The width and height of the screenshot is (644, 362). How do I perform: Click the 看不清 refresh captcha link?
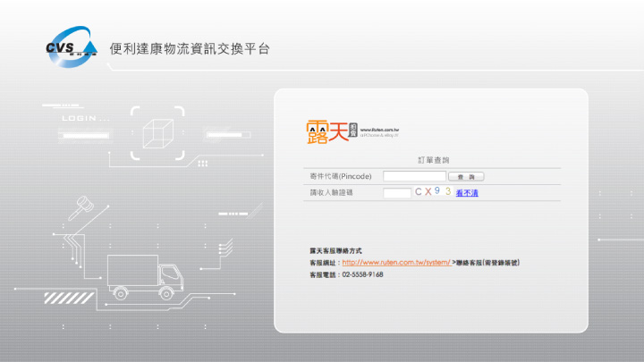[x=467, y=192]
